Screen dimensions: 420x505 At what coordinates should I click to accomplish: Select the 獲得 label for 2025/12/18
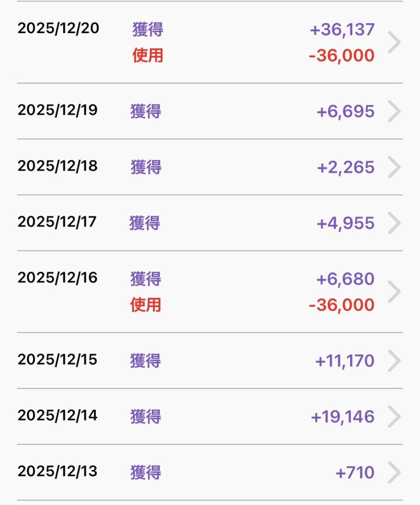coord(146,167)
